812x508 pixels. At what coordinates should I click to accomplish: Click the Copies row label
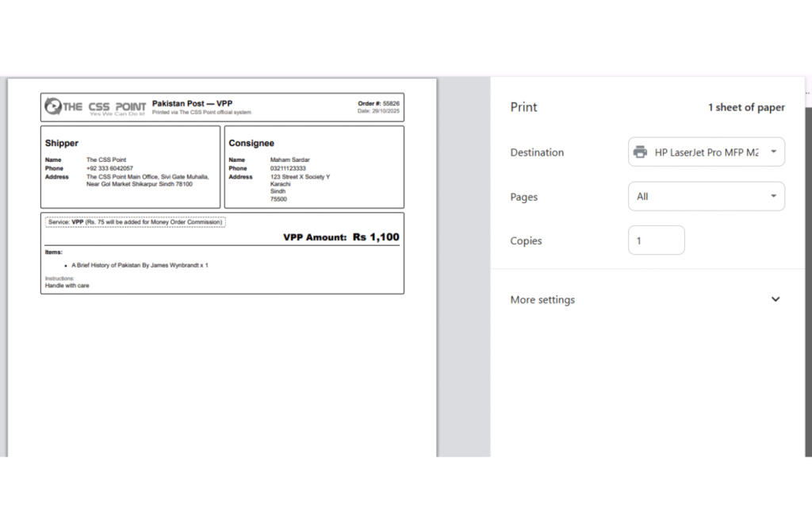[x=526, y=241]
